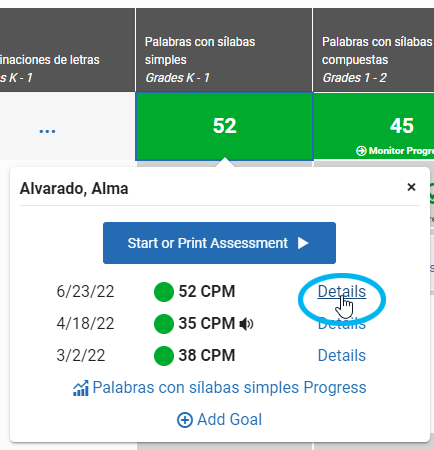
Task: Open Details for the 6/23/22 score
Action: pyautogui.click(x=342, y=291)
